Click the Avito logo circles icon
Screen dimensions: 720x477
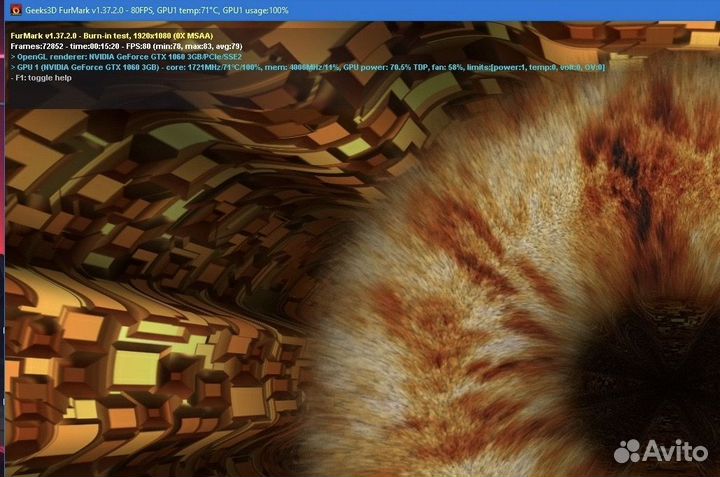point(626,451)
